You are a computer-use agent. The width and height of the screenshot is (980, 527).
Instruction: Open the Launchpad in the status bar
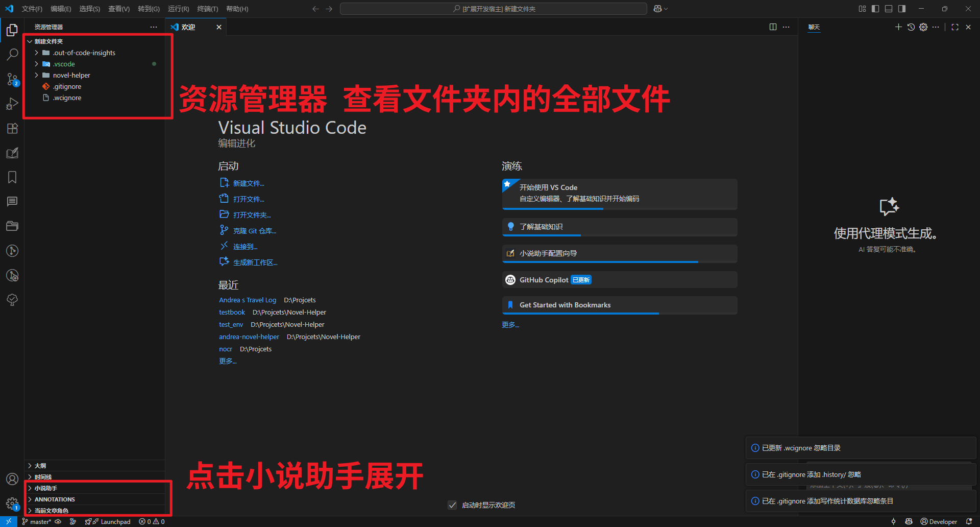click(108, 521)
